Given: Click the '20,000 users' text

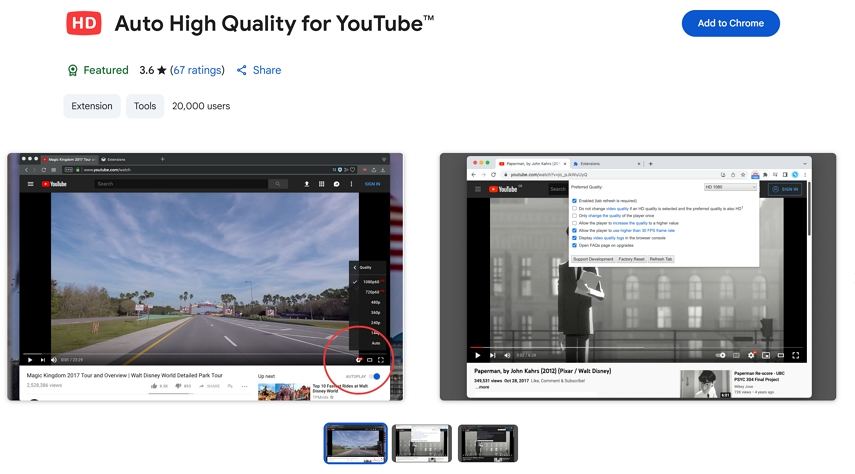Looking at the screenshot, I should click(x=201, y=106).
